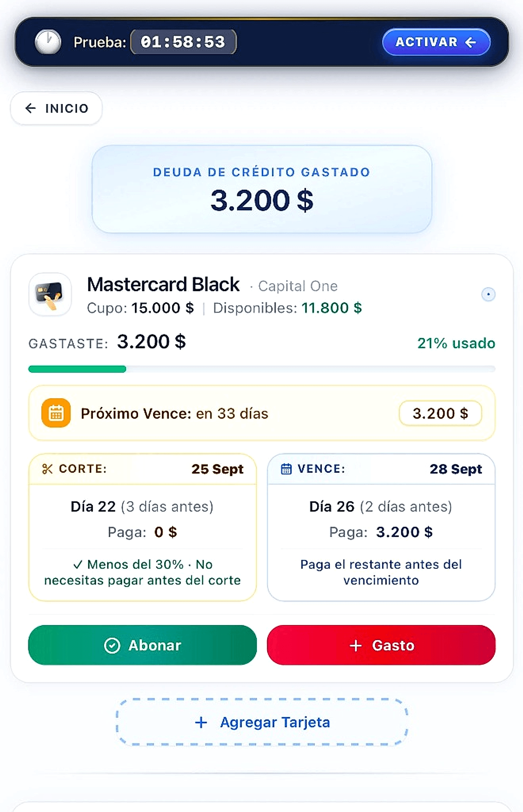Select the VENCE 28 Sept panel
The width and height of the screenshot is (523, 812).
point(381,527)
